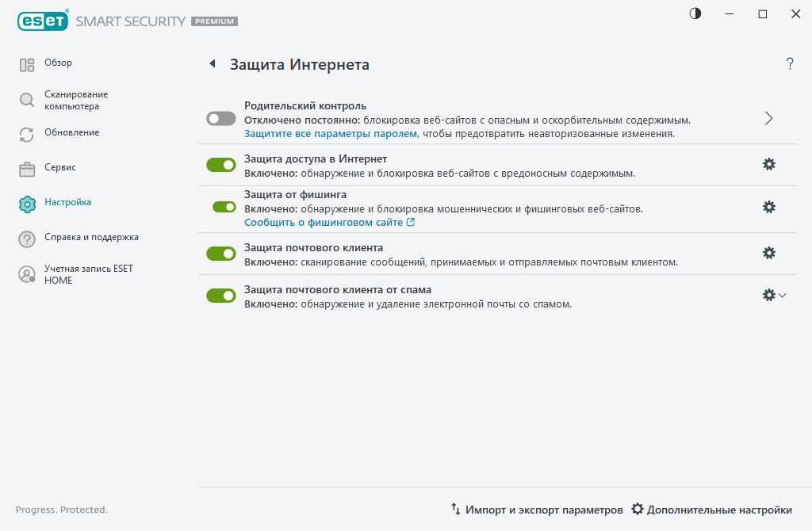The image size is (812, 531).
Task: Open settings gear for Защита почтового клиента
Action: coord(768,253)
